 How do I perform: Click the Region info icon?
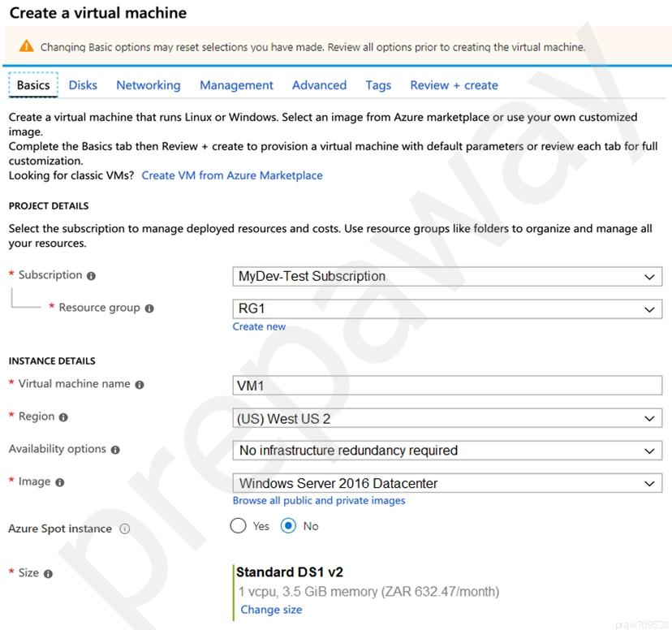coord(63,417)
